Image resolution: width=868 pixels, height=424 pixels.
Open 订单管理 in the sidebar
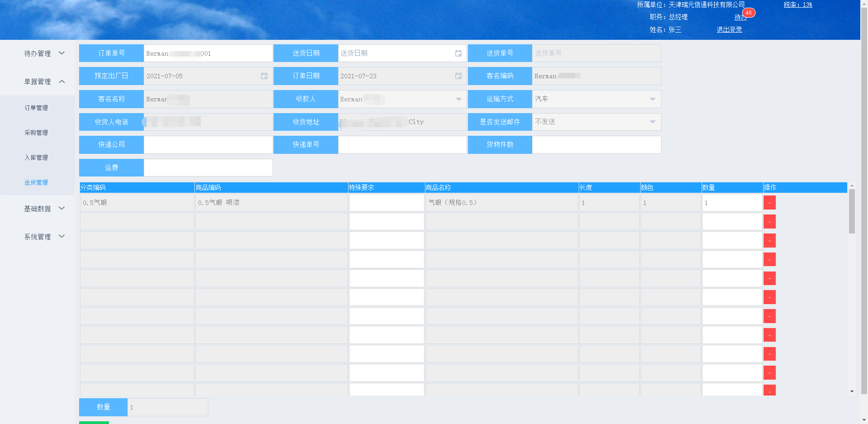click(36, 108)
